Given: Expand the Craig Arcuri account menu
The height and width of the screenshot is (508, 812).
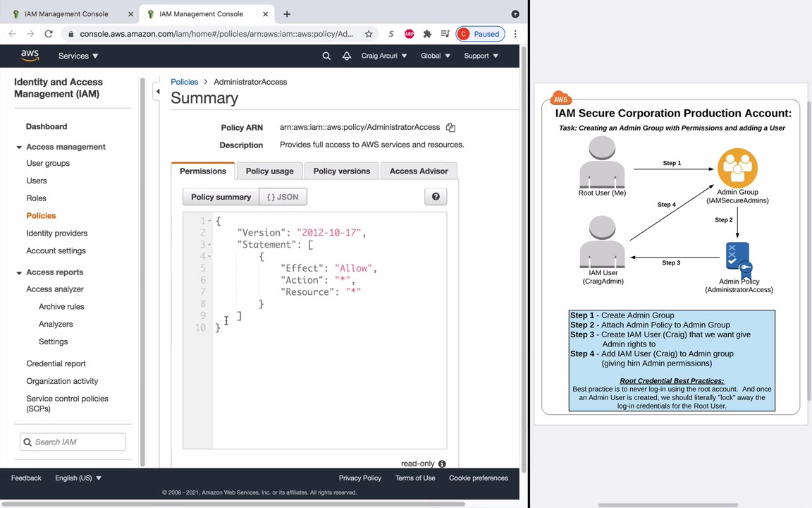Looking at the screenshot, I should [384, 56].
